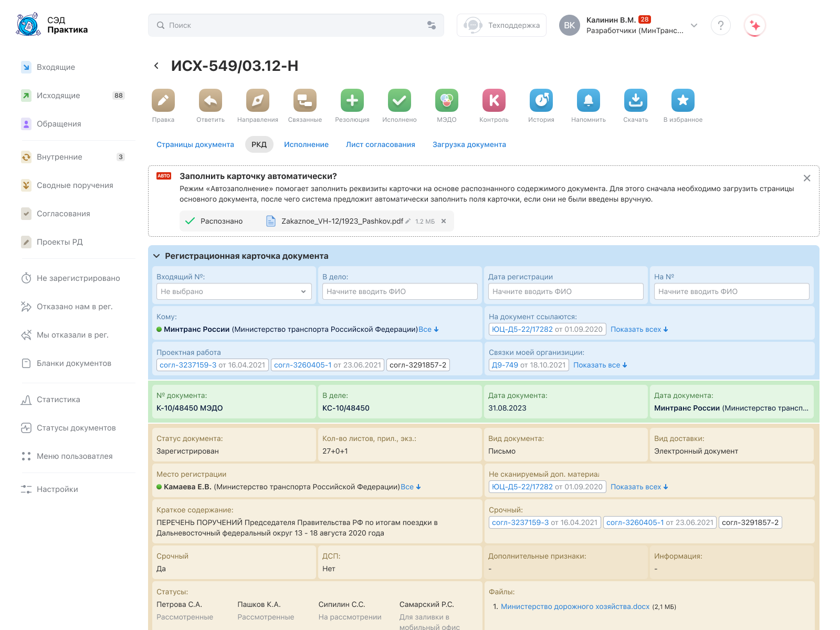Image resolution: width=840 pixels, height=630 pixels.
Task: Click into the В дело input field
Action: (400, 291)
